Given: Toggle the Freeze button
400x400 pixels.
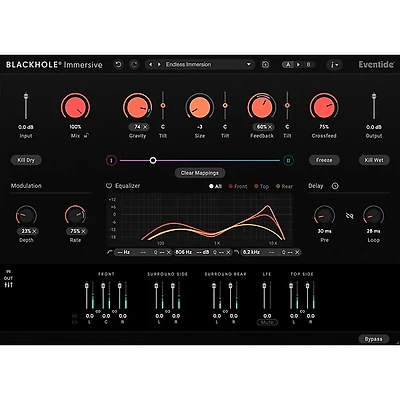Looking at the screenshot, I should 324,160.
